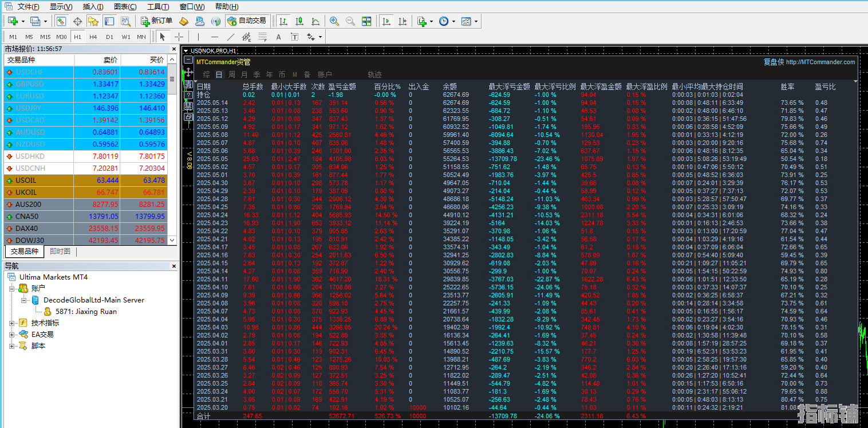
Task: Select the draw vertical line tool
Action: (198, 37)
